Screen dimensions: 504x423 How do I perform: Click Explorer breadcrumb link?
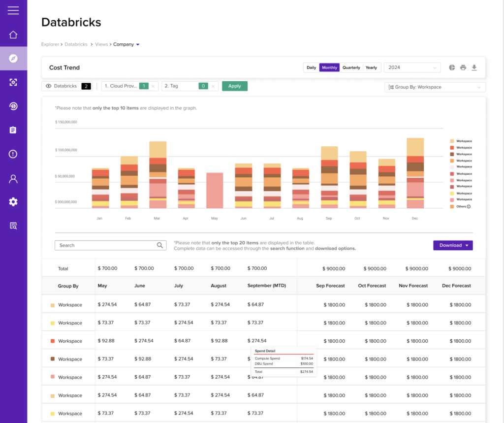point(50,44)
